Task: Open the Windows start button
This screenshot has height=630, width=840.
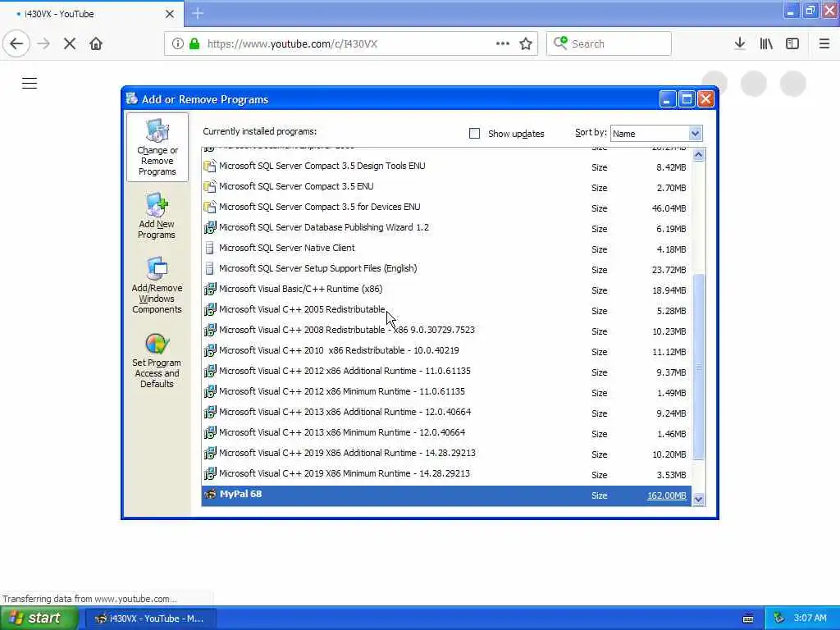Action: (x=39, y=619)
